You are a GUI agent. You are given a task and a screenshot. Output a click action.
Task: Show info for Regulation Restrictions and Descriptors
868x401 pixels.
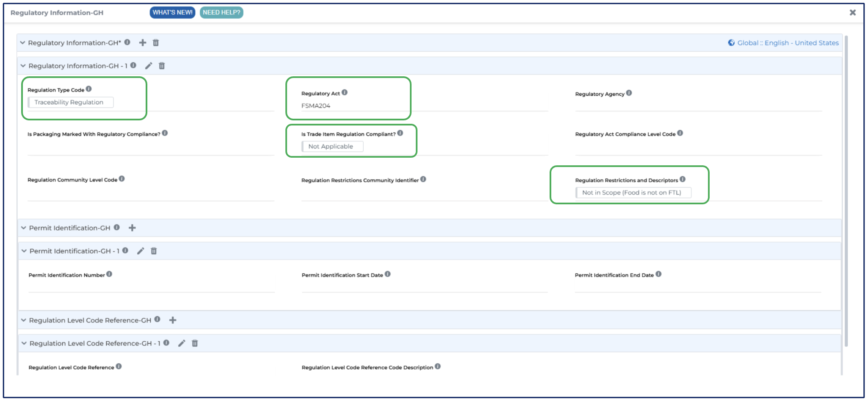tap(683, 179)
